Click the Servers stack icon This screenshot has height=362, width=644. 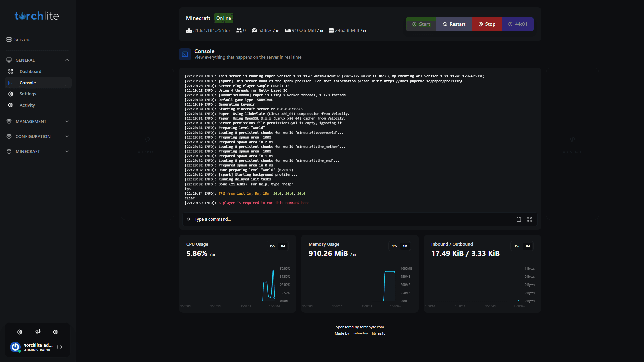[9, 39]
